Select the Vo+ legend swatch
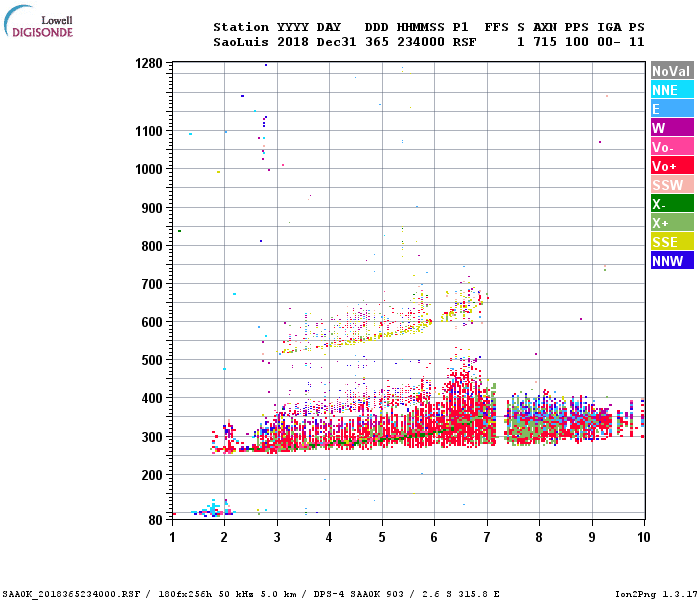 672,166
